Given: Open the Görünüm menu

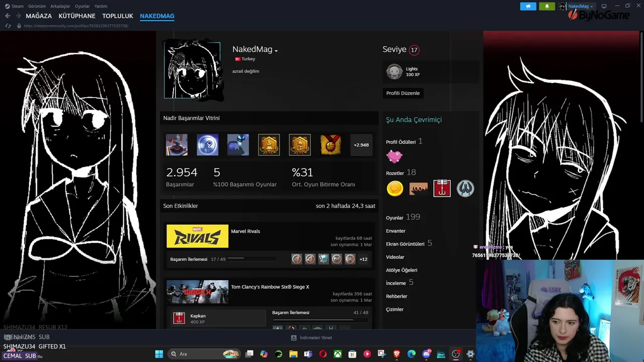Looking at the screenshot, I should click(x=37, y=6).
